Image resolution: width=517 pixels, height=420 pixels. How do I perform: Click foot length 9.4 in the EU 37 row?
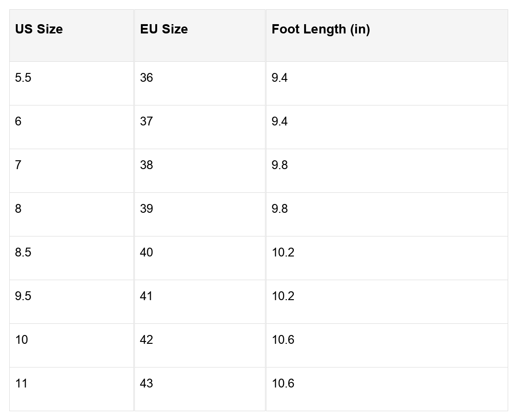(x=387, y=127)
